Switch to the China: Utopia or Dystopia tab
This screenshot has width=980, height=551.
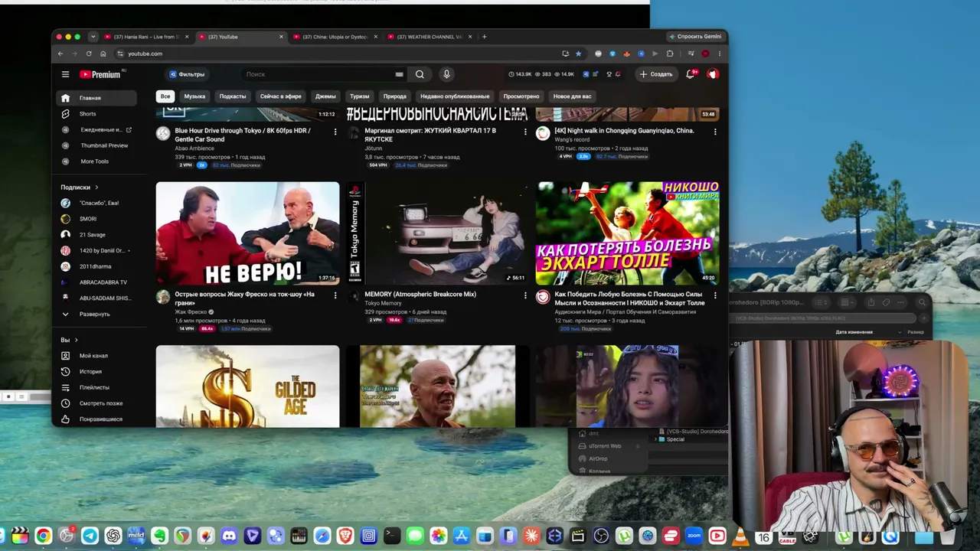pos(334,37)
